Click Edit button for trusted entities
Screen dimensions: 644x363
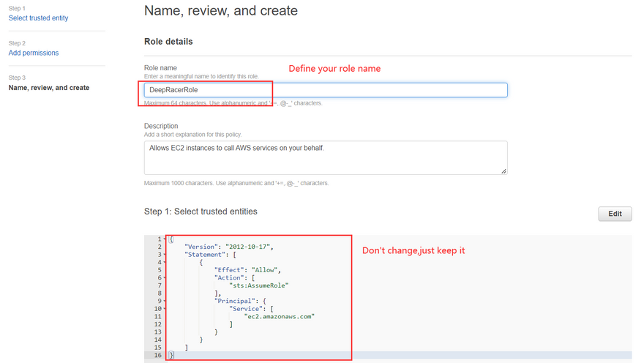click(615, 214)
